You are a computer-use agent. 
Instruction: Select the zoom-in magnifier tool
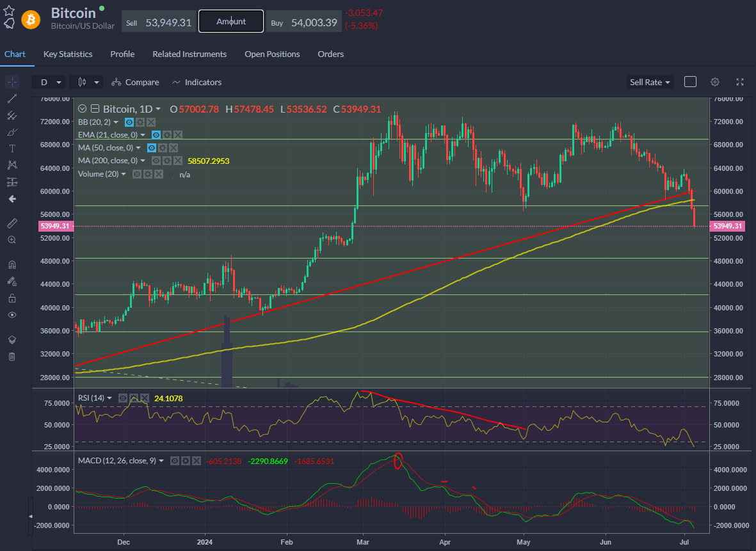click(12, 239)
